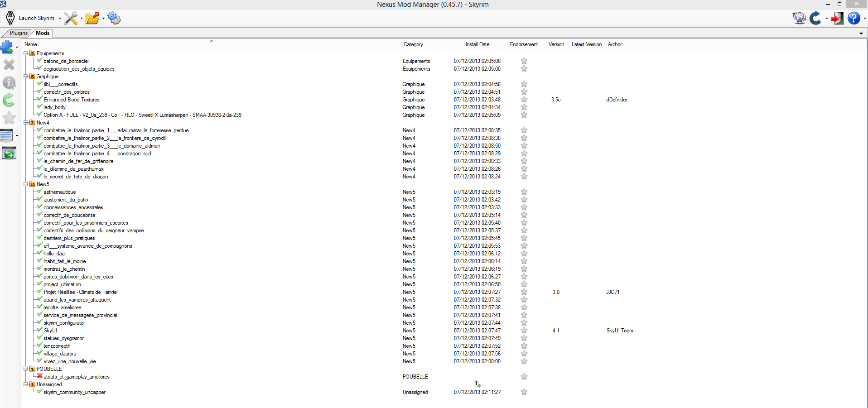Click the endorsement star for village_daurora
The height and width of the screenshot is (408, 868).
tap(524, 354)
